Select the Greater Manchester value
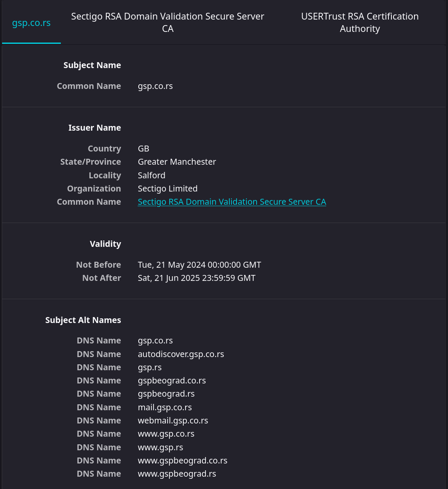448x489 pixels. coord(177,162)
